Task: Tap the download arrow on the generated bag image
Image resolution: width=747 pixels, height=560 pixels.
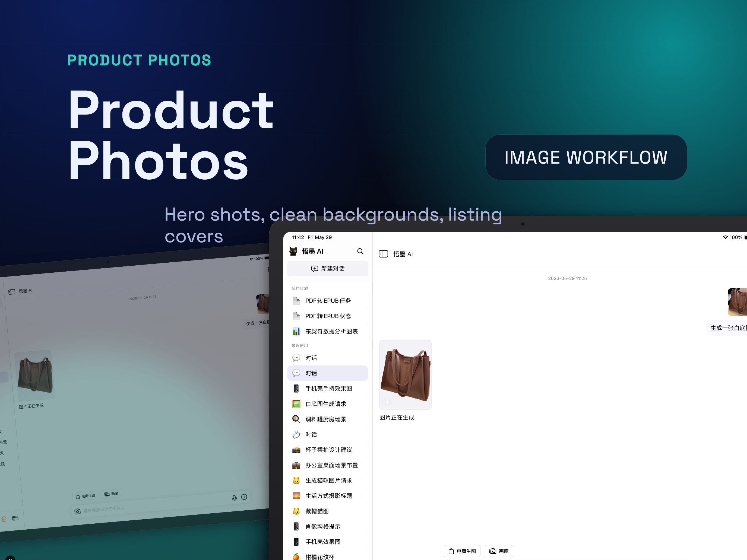Action: [x=387, y=401]
